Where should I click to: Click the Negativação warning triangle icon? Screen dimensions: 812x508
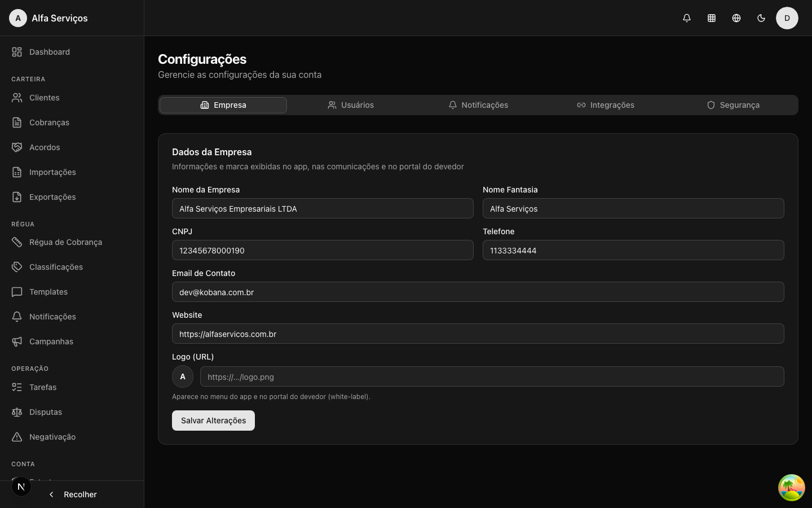click(17, 437)
